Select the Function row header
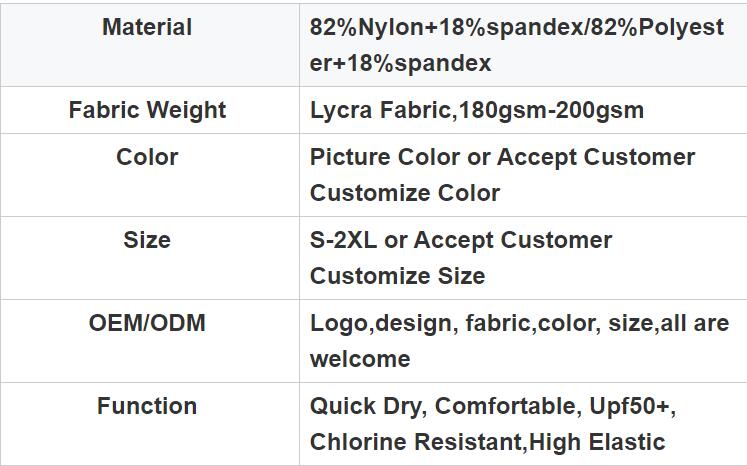 pyautogui.click(x=147, y=406)
